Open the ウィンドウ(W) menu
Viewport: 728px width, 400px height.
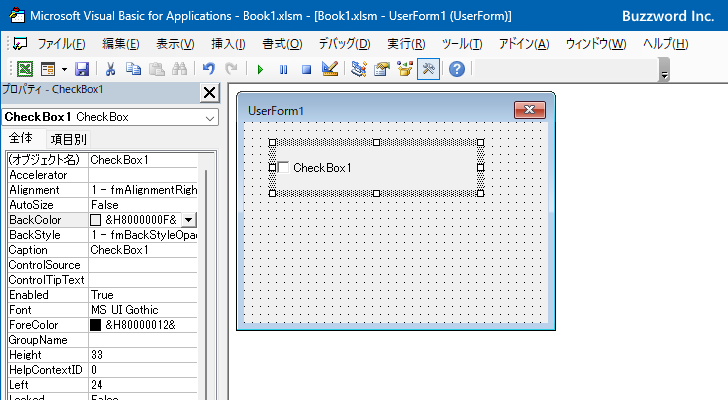(x=596, y=44)
